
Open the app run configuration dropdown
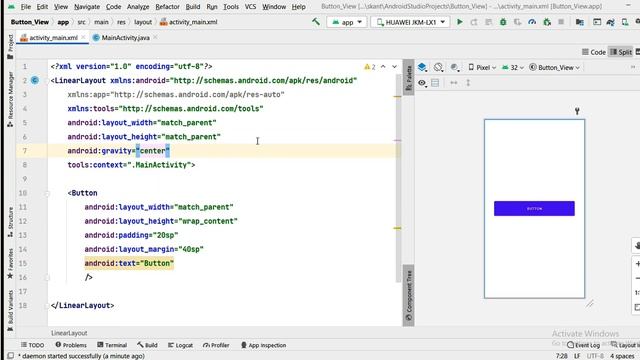pyautogui.click(x=347, y=22)
